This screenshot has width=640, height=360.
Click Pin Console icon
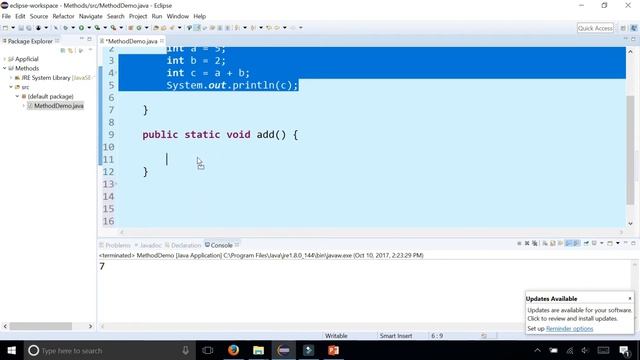(x=586, y=243)
